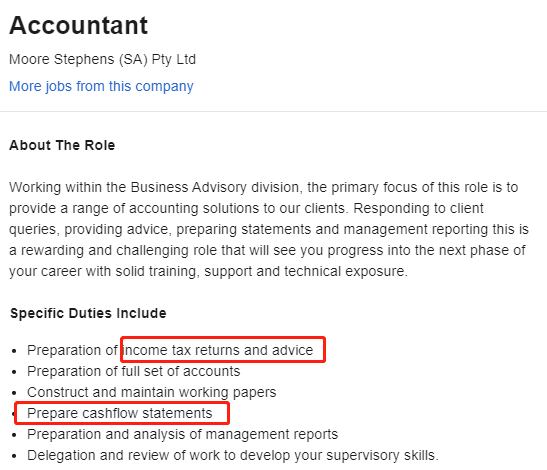Click 'Construct and maintain working papers' bullet

(151, 392)
